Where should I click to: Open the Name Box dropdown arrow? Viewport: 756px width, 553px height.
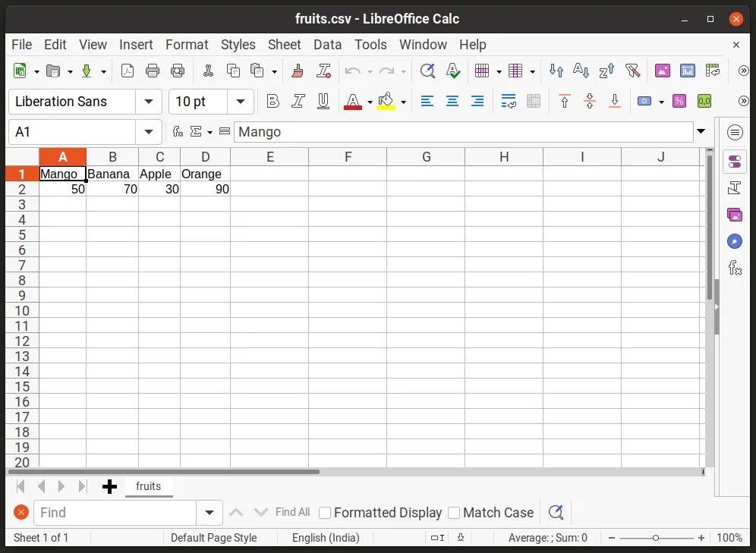[149, 131]
